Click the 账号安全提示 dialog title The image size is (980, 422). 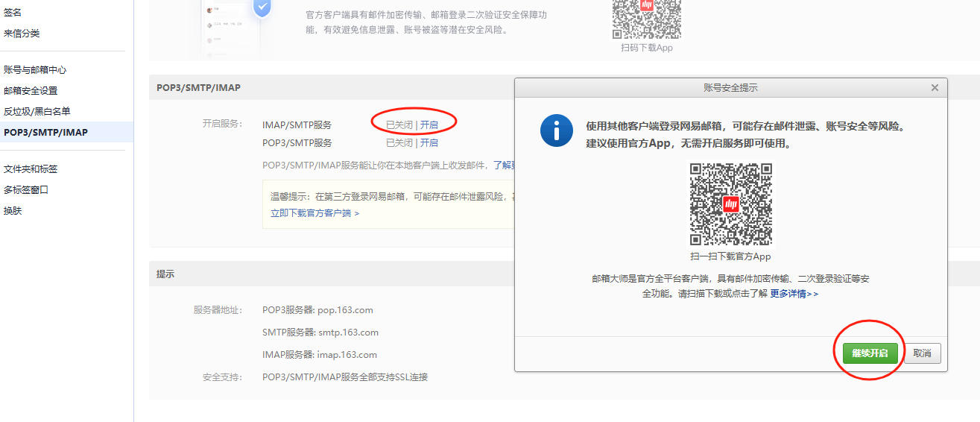pyautogui.click(x=730, y=87)
